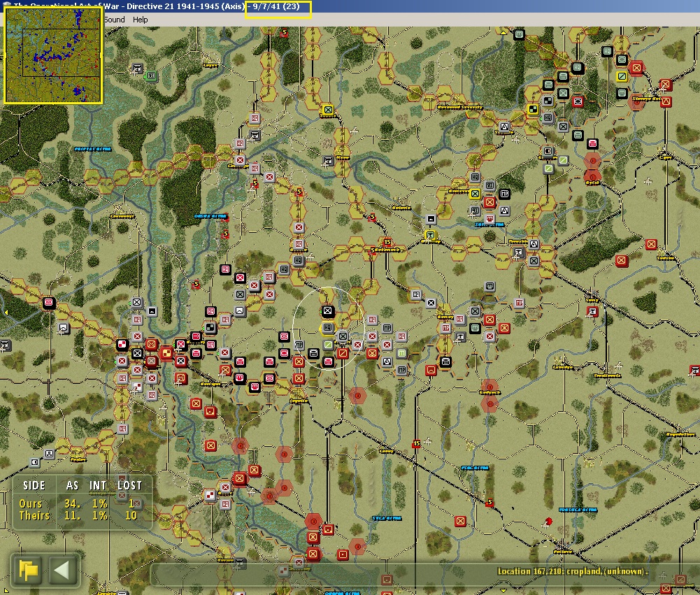Click the 'Theirs' row label in the stats panel
The height and width of the screenshot is (595, 700).
click(34, 515)
